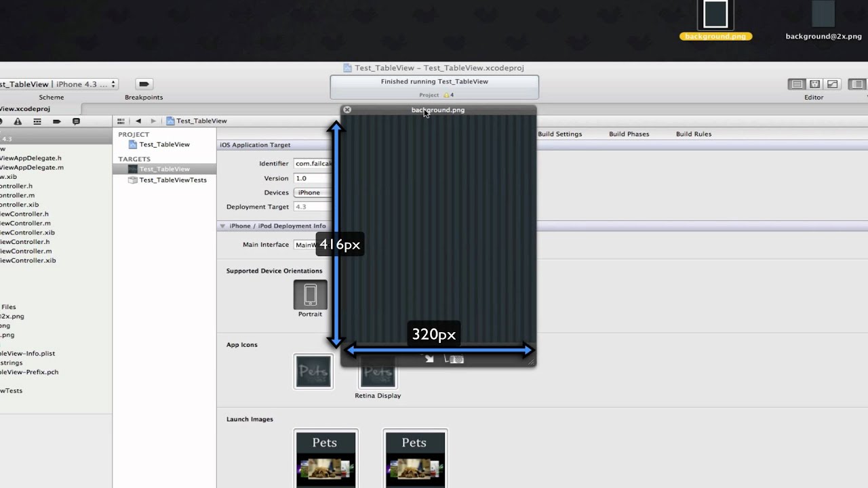Close the background.png Quick Look window
This screenshot has height=488, width=868.
click(347, 109)
